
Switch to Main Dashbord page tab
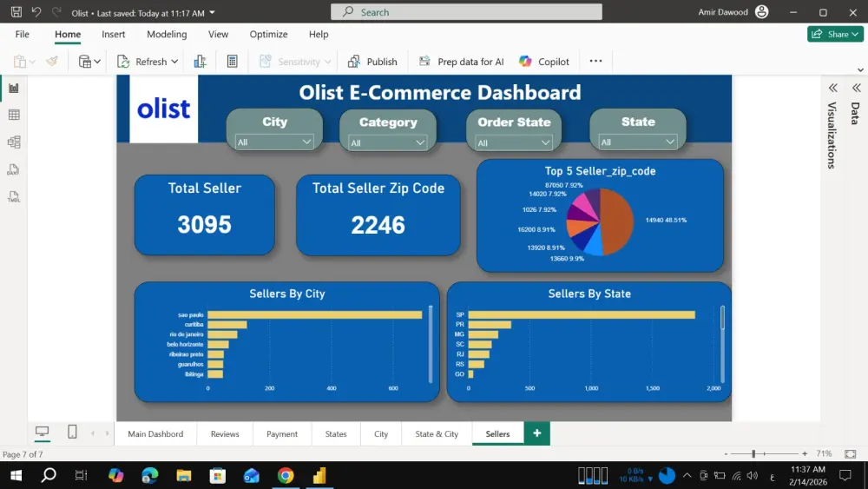click(x=155, y=433)
